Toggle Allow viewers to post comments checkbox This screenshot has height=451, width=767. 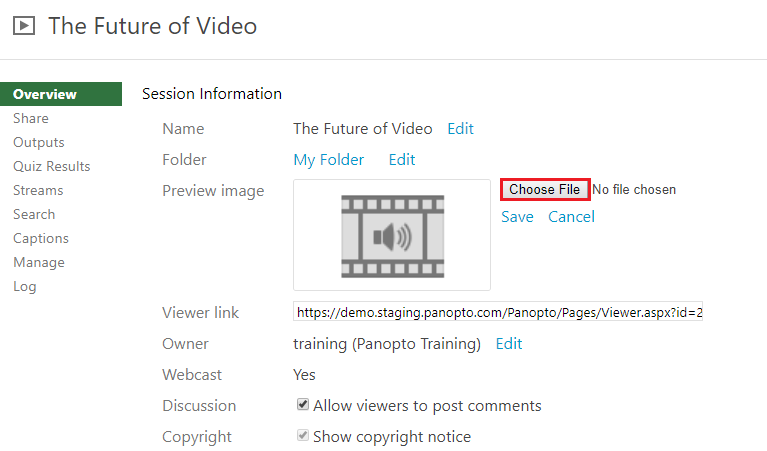(x=303, y=405)
